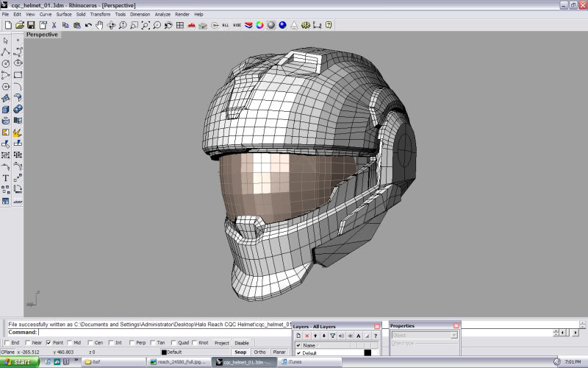Image resolution: width=588 pixels, height=368 pixels.
Task: Select the Pan hand tool
Action: click(x=99, y=25)
